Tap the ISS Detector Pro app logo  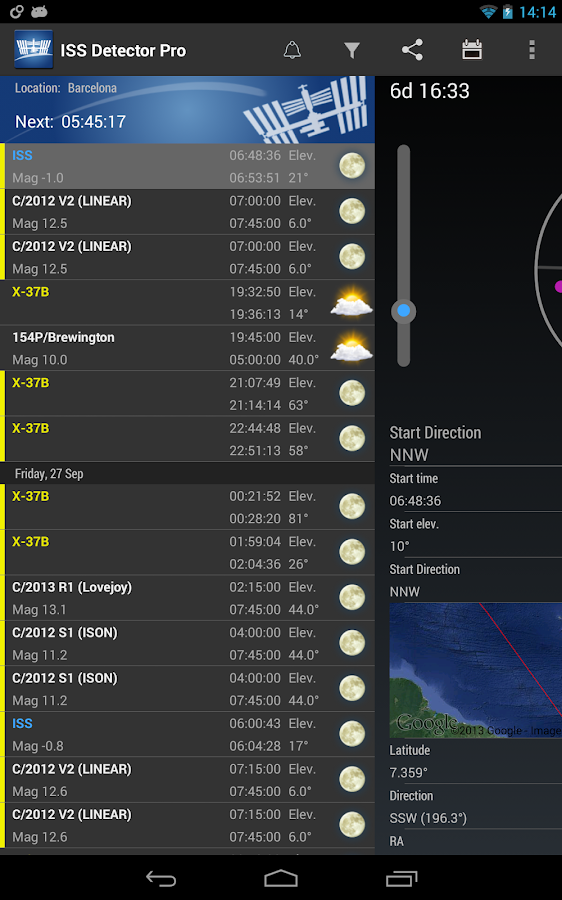(x=33, y=50)
